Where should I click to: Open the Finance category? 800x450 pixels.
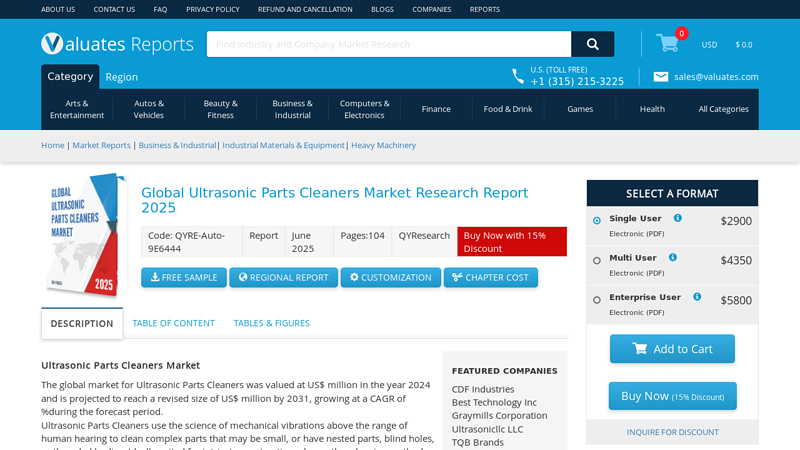(436, 109)
